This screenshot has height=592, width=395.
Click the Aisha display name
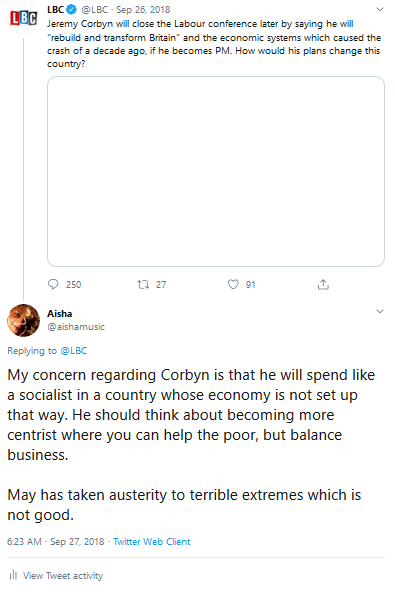pos(60,314)
